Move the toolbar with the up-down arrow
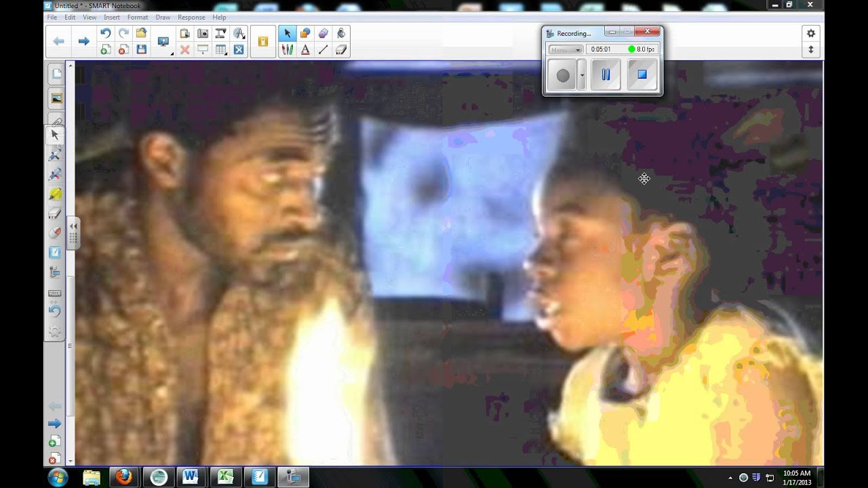Screen dimensions: 868x488 [x=810, y=49]
